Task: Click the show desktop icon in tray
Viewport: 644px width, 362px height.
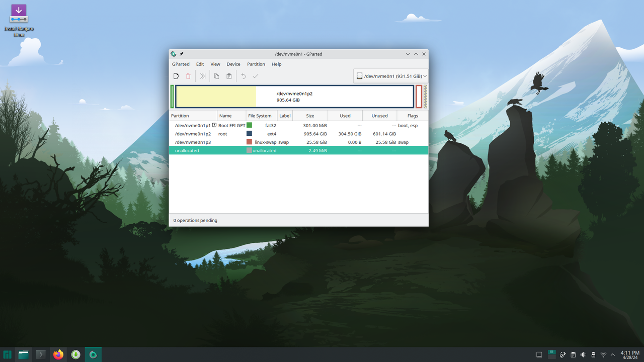Action: click(539, 354)
